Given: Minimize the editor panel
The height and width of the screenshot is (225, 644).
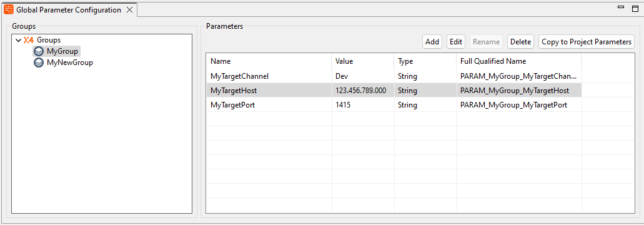Looking at the screenshot, I should (x=621, y=7).
